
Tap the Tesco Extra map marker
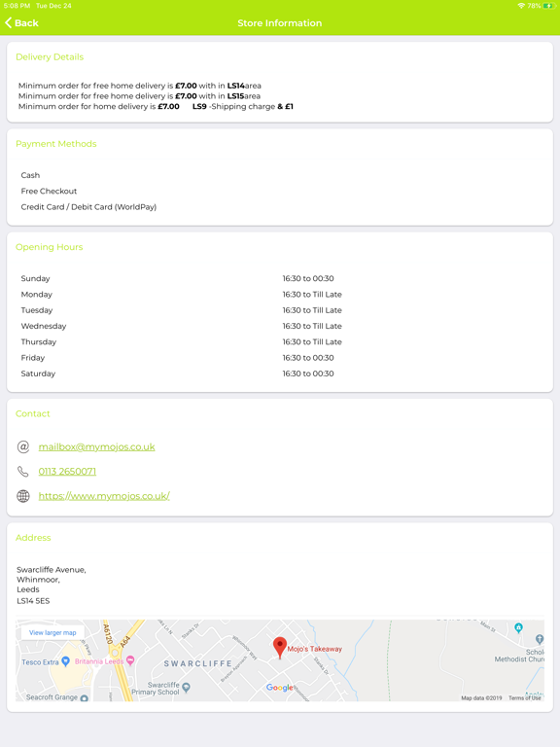click(66, 661)
